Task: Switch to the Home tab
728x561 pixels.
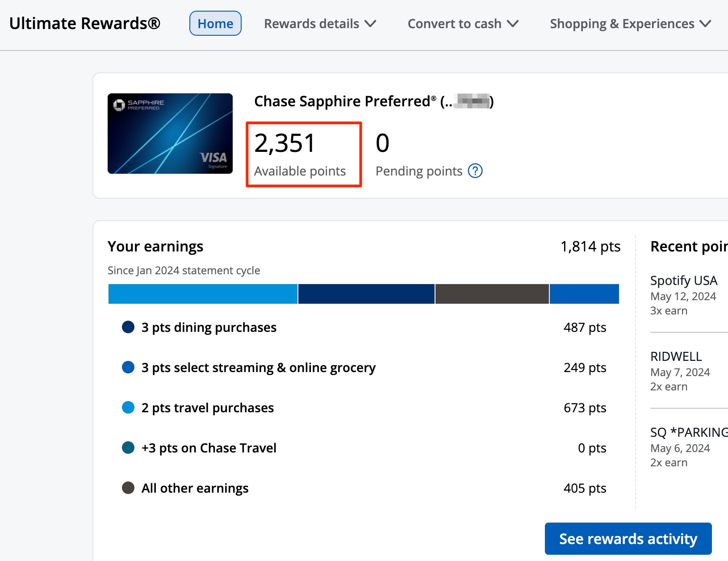Action: coord(215,23)
